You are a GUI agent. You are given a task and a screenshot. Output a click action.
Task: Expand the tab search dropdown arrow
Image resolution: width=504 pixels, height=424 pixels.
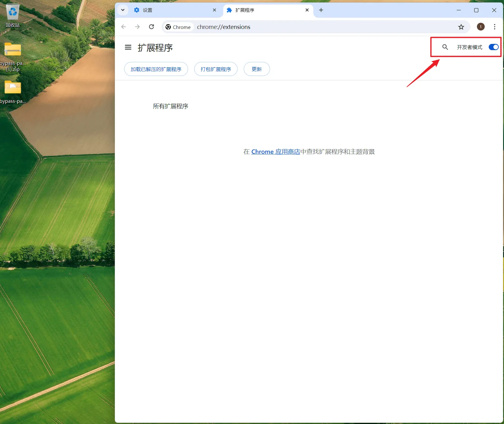[123, 10]
